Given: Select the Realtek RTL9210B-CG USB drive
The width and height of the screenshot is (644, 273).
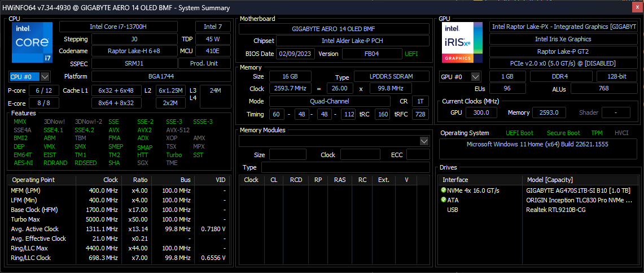Looking at the screenshot, I should pos(539,210).
